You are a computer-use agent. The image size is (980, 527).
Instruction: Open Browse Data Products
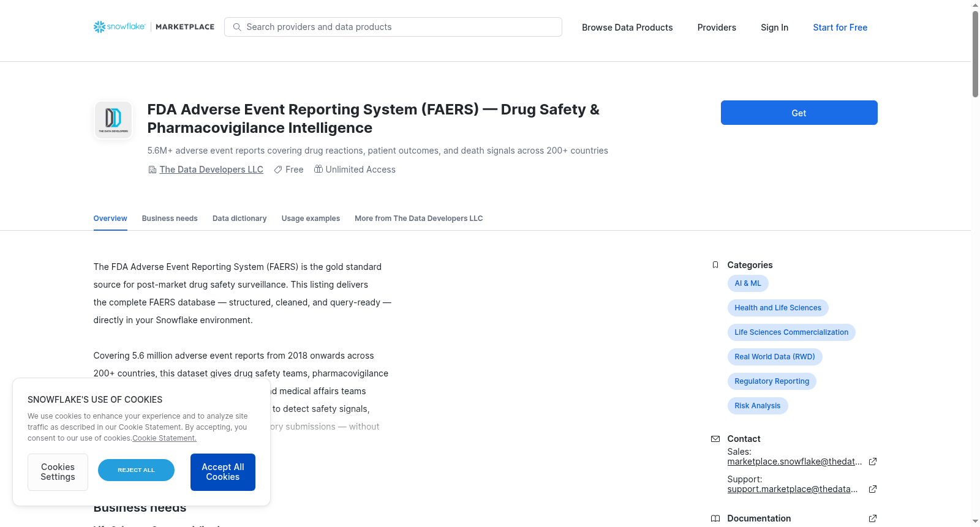(627, 28)
